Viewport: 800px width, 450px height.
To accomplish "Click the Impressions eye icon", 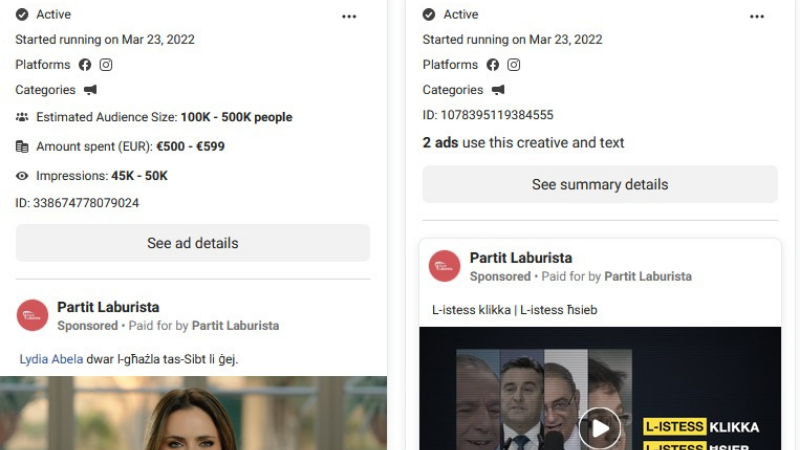I will coord(22,175).
